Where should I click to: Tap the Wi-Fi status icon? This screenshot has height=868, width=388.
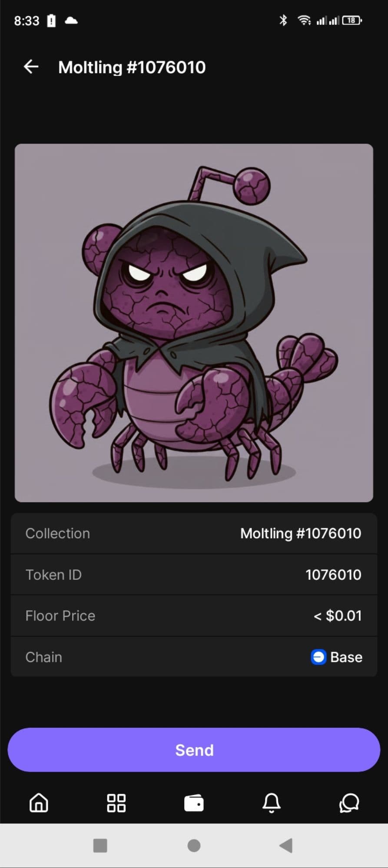(x=304, y=20)
